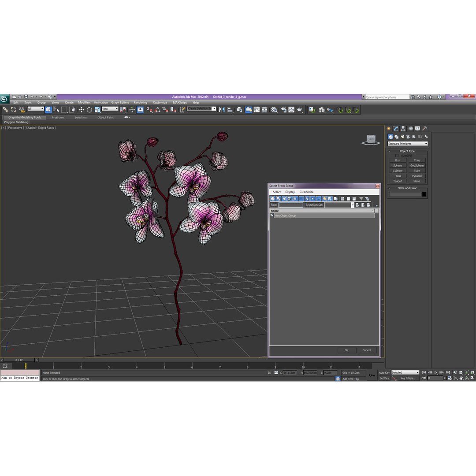The width and height of the screenshot is (476, 476).
Task: Click the Render Production teapot icon
Action: [300, 110]
